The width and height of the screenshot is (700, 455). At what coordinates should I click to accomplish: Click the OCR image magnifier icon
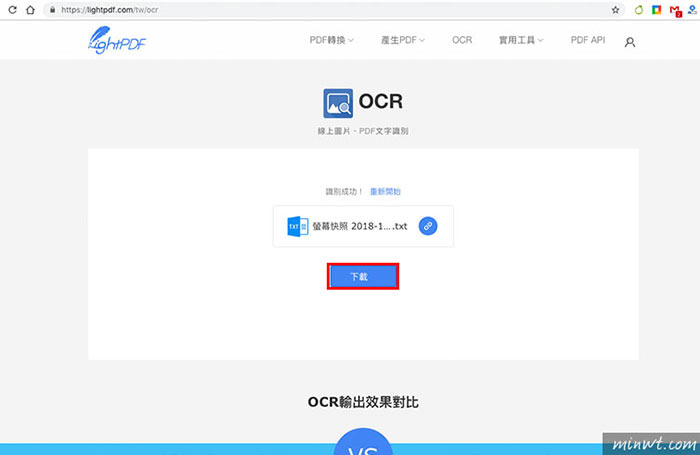[x=338, y=103]
